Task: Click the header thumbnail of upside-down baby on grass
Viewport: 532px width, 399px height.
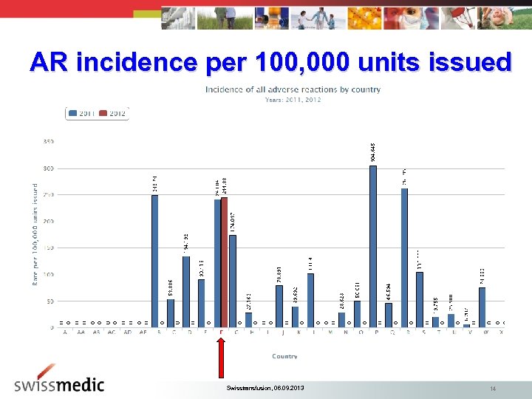Action: point(505,18)
